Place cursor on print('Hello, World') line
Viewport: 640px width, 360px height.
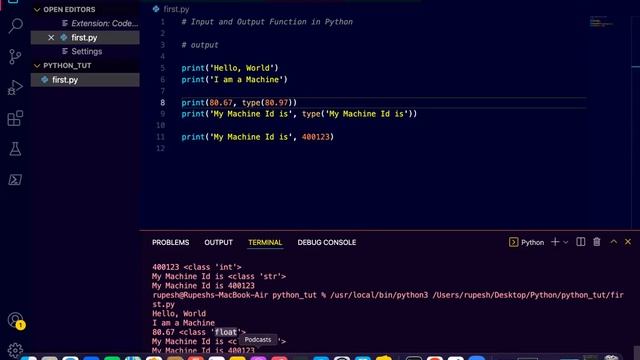pos(230,68)
